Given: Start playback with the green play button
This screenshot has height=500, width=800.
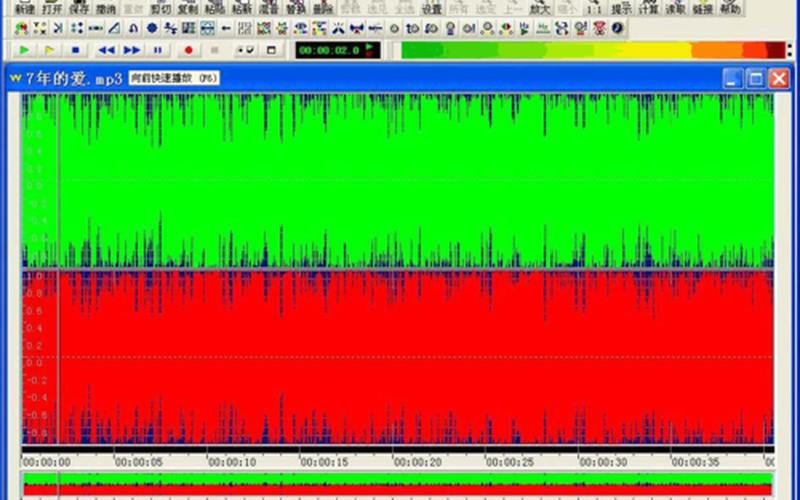Looking at the screenshot, I should [24, 50].
